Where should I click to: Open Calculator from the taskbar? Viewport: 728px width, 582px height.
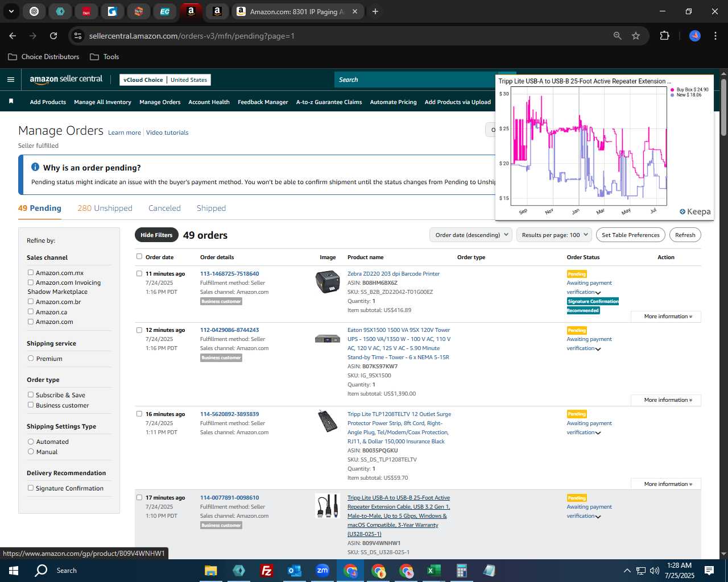click(462, 570)
